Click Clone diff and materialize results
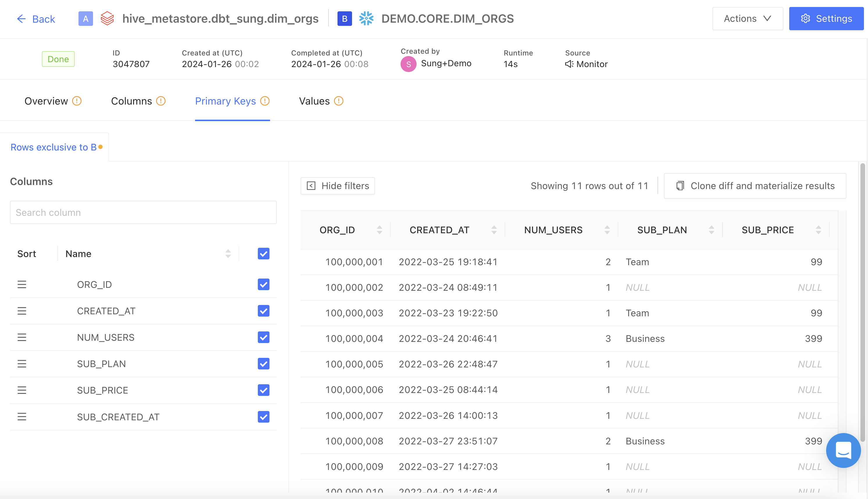This screenshot has width=868, height=499. [x=755, y=186]
